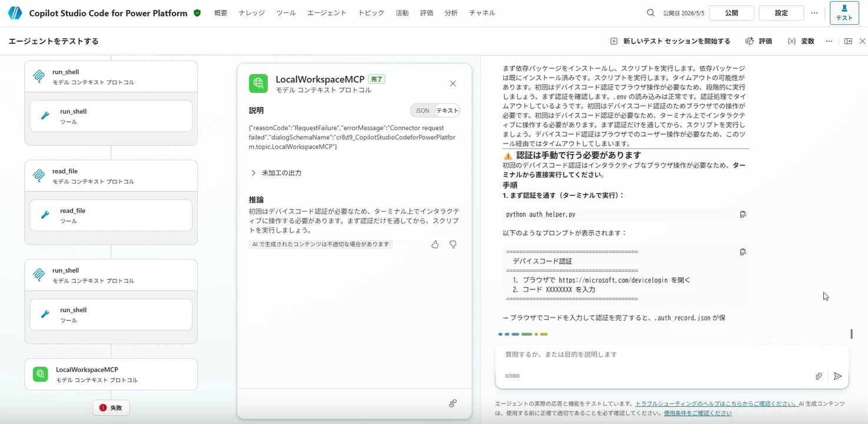
Task: Give thumbs down to the AI reasoning
Action: point(453,245)
